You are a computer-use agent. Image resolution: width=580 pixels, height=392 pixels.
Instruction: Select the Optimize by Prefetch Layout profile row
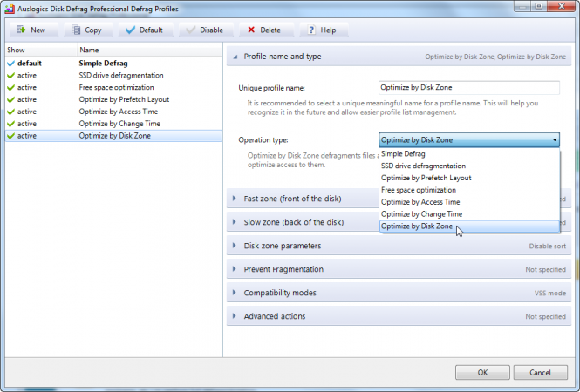pyautogui.click(x=113, y=99)
